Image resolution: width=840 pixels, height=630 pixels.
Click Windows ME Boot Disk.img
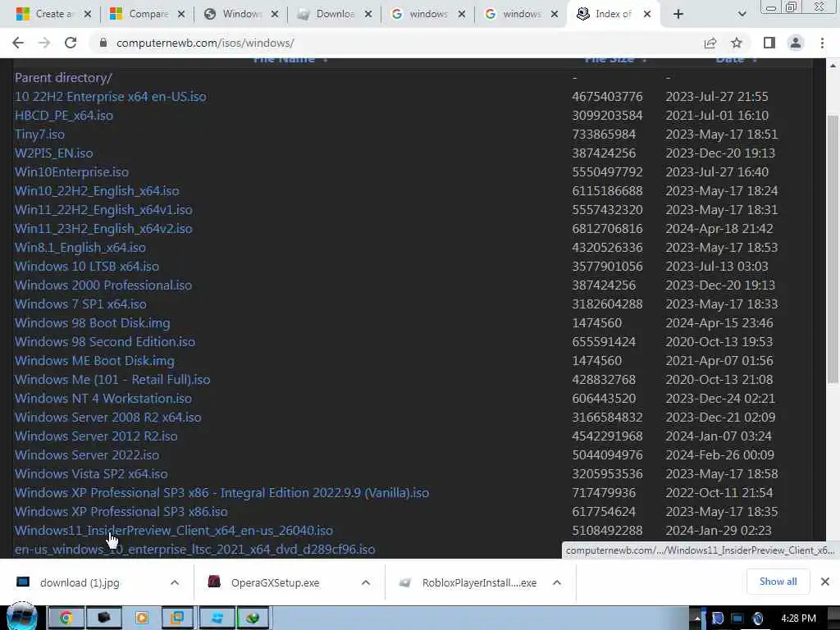94,361
